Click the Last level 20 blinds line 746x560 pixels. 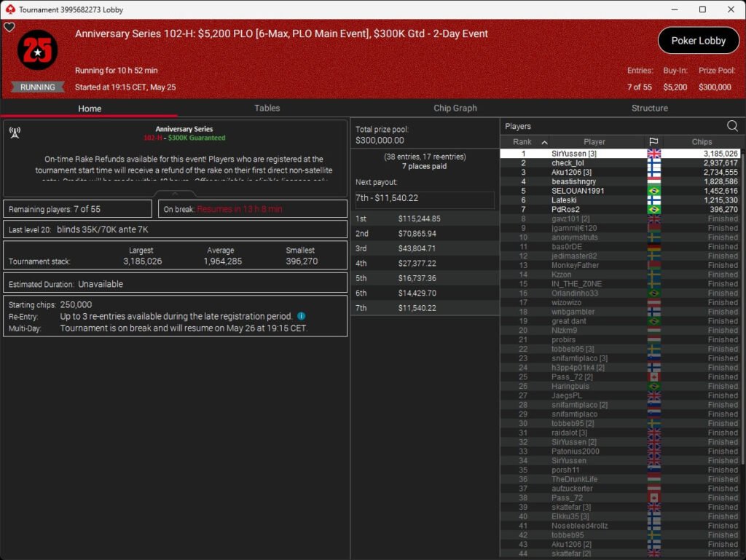[175, 229]
